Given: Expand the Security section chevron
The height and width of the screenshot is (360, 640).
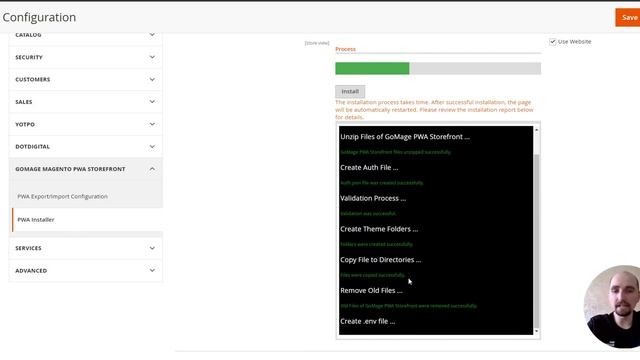Looking at the screenshot, I should (x=152, y=57).
